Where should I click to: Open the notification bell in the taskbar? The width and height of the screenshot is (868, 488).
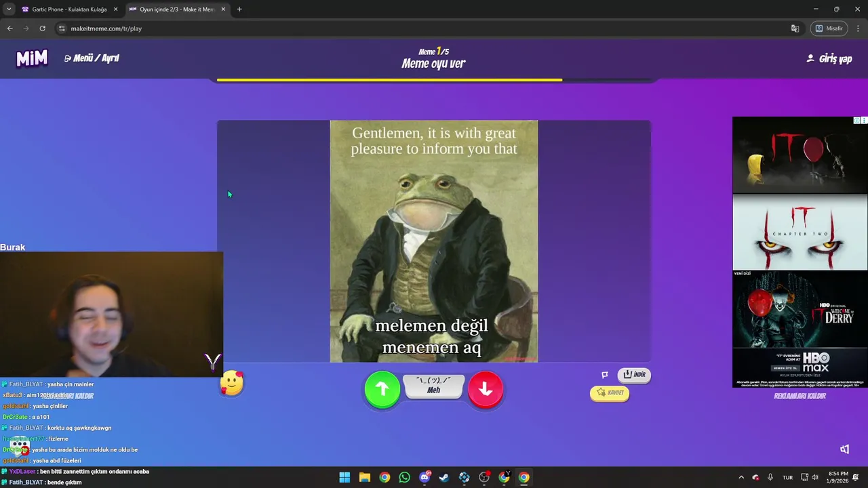click(856, 477)
